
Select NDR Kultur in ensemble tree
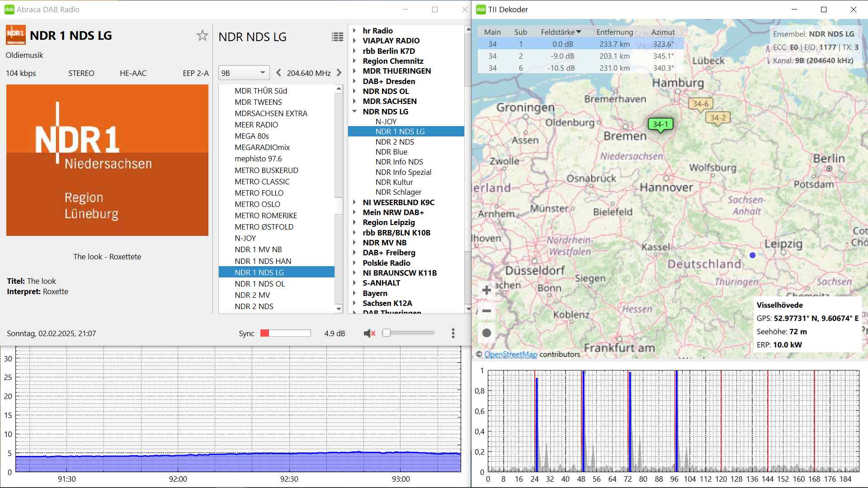394,182
